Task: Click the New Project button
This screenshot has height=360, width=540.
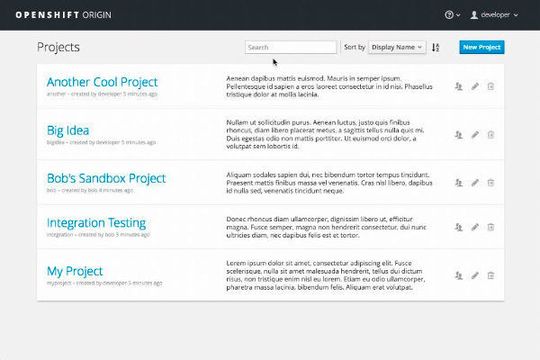Action: [482, 47]
